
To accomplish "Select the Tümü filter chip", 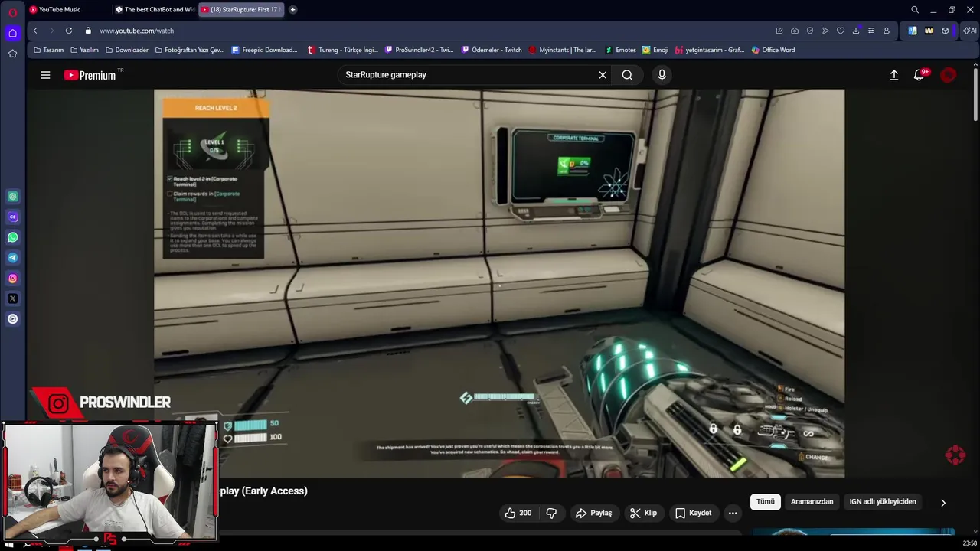I will (766, 502).
